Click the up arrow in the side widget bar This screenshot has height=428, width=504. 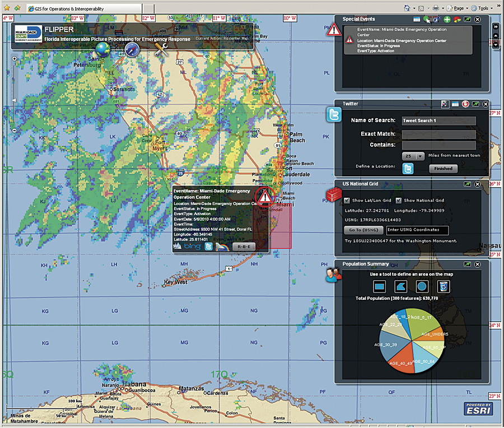coord(496,36)
